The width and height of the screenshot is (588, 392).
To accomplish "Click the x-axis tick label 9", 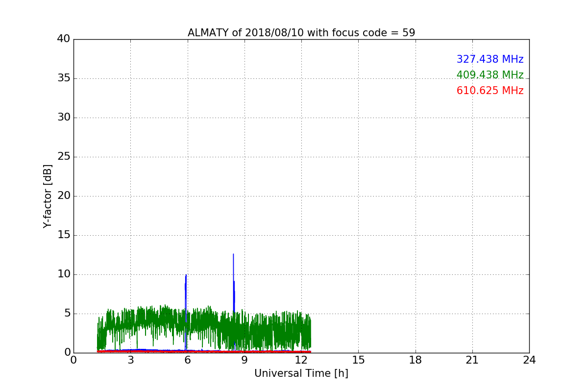I will coord(245,360).
